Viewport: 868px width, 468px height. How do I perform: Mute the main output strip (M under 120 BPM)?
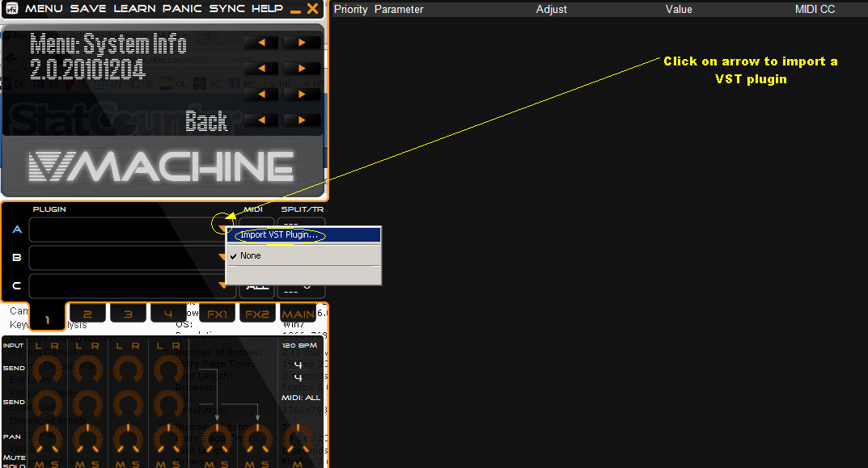[x=297, y=464]
